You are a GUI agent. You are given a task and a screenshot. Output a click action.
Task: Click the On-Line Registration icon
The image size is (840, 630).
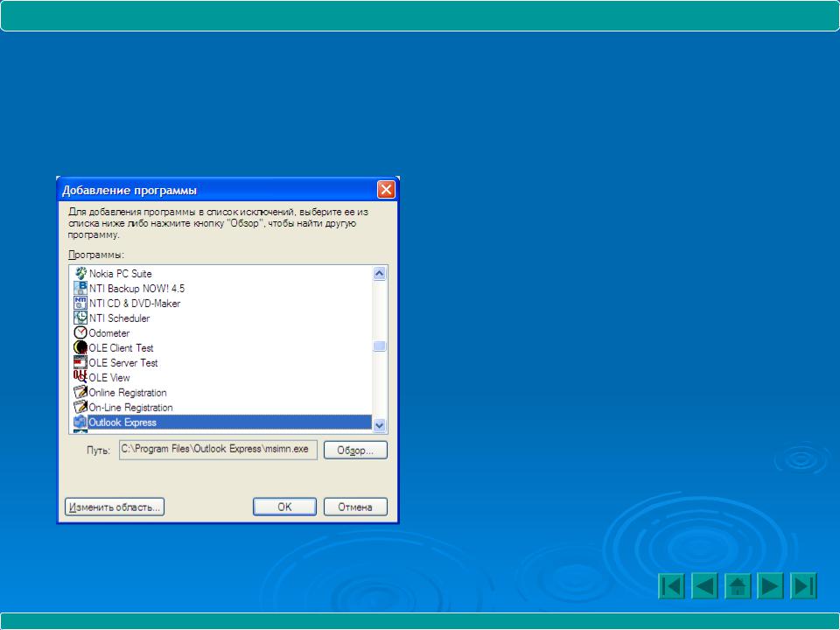pos(80,407)
